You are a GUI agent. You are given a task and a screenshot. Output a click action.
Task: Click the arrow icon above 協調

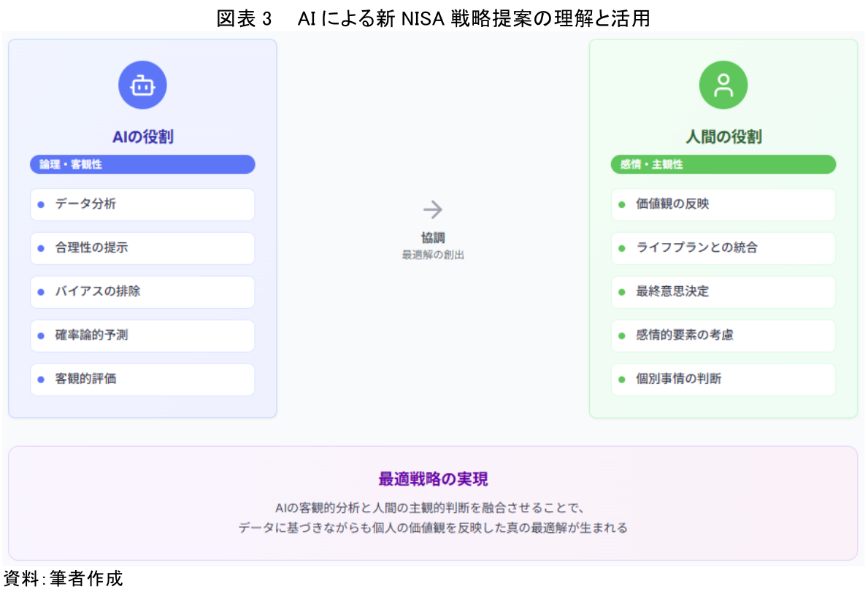point(433,210)
